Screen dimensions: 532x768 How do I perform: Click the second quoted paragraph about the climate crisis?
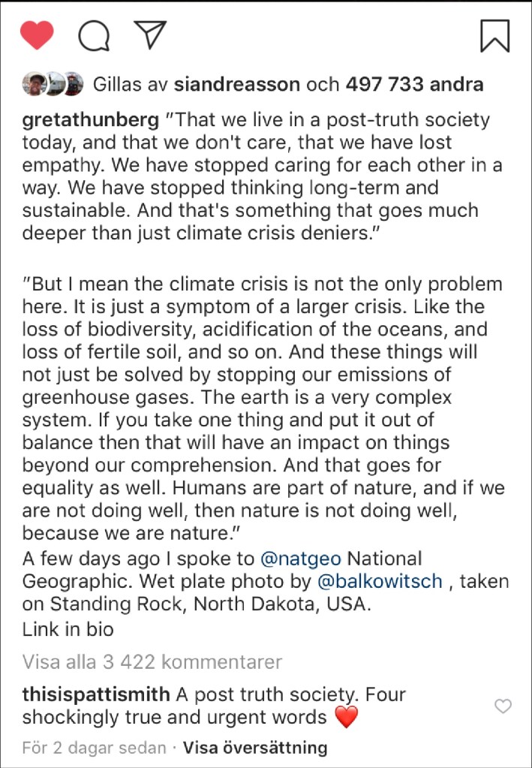(x=263, y=409)
